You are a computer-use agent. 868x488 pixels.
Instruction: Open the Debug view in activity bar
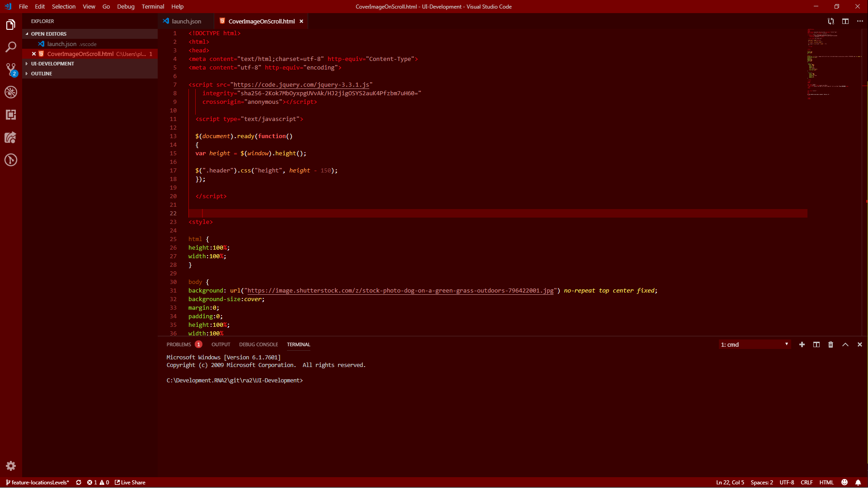[11, 92]
